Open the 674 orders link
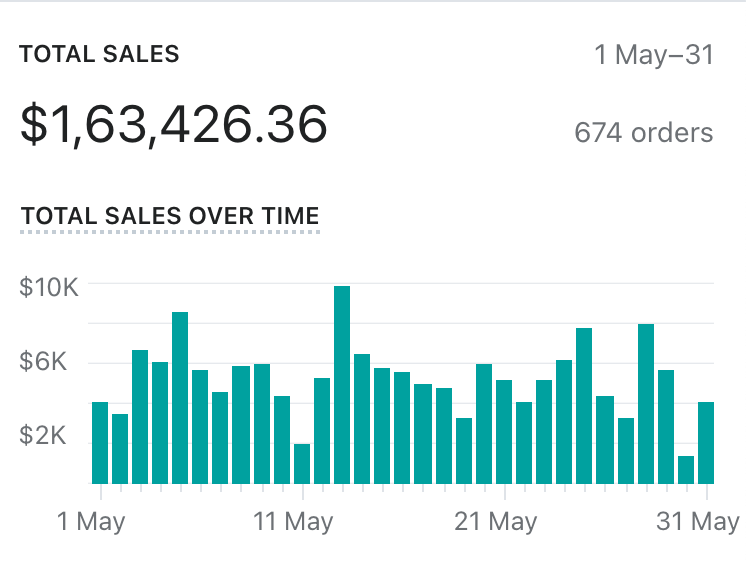This screenshot has height=562, width=746. (643, 132)
